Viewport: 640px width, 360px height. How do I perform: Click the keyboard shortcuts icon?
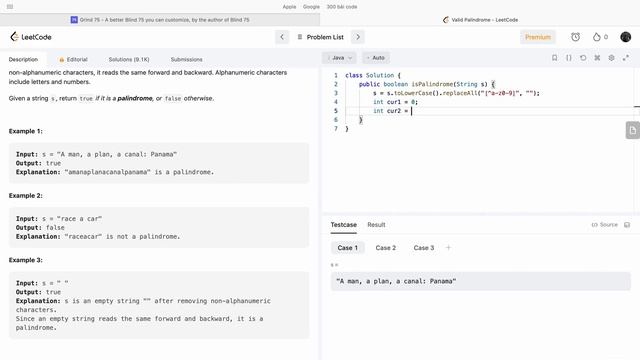[597, 58]
